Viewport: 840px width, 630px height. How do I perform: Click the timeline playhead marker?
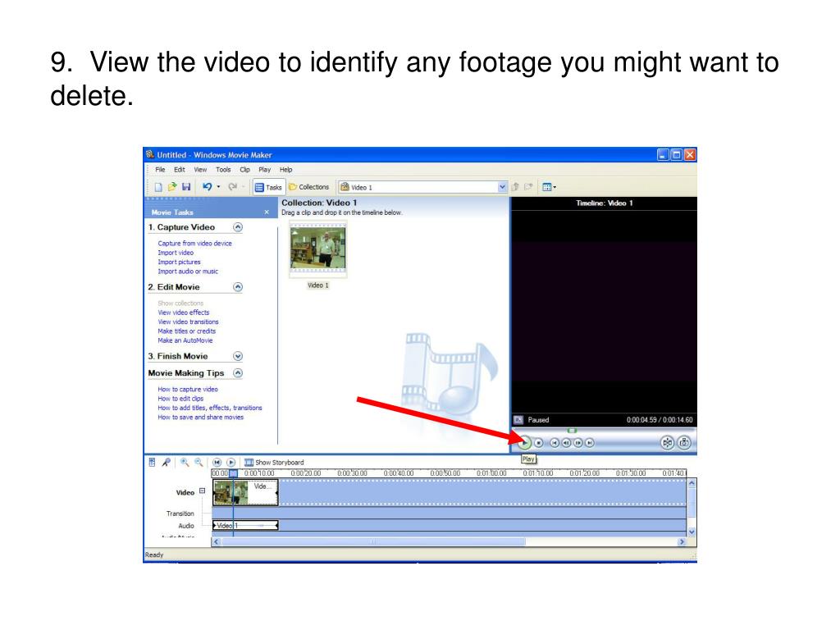click(234, 473)
